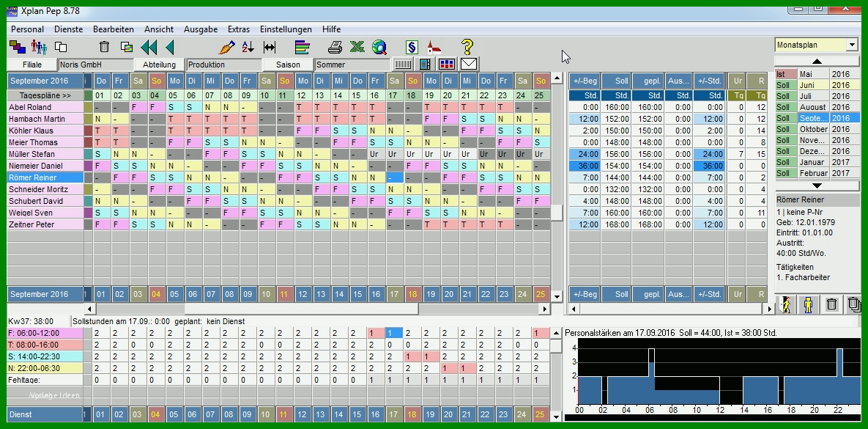Click the month list up arrow
This screenshot has height=429, width=868.
pyautogui.click(x=817, y=61)
